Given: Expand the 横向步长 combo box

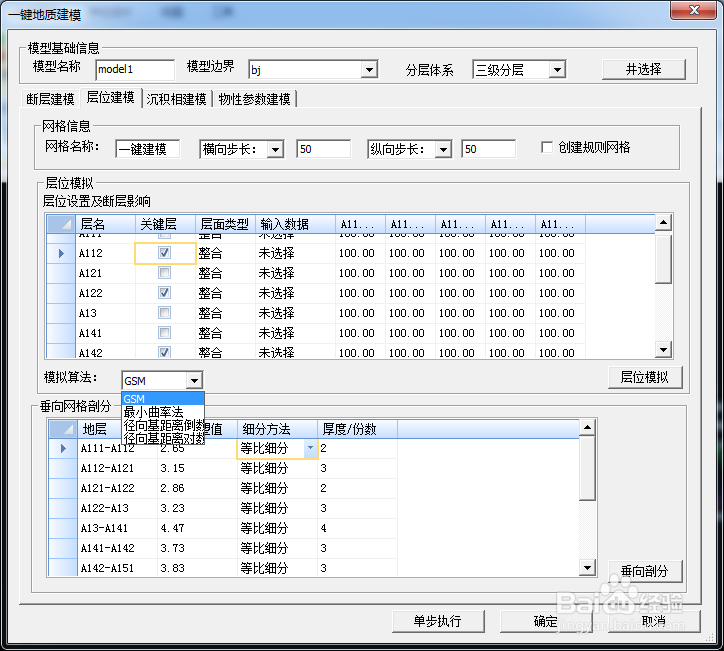Looking at the screenshot, I should coord(276,149).
